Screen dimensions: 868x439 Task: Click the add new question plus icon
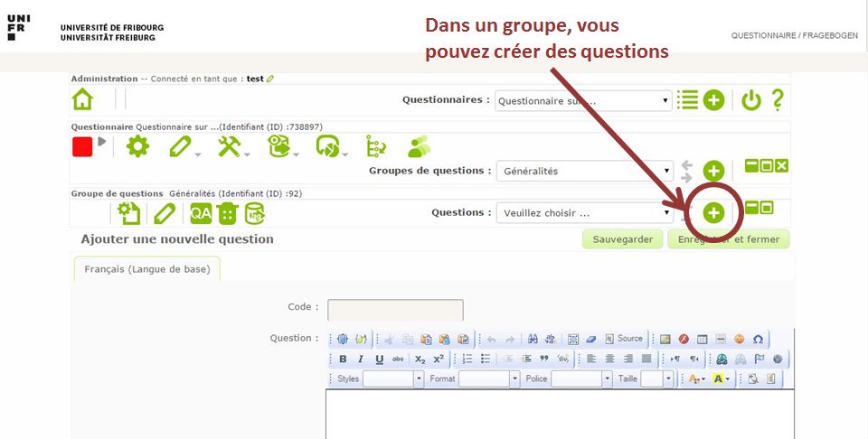713,212
